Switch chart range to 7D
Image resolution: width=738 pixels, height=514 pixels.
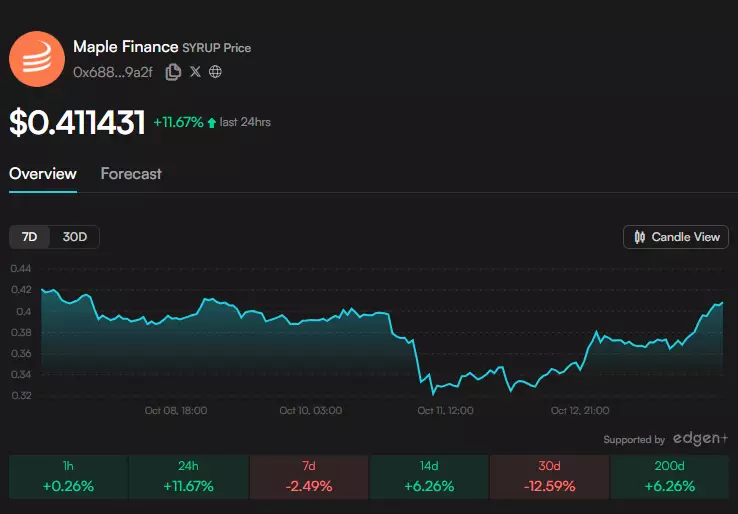click(30, 237)
